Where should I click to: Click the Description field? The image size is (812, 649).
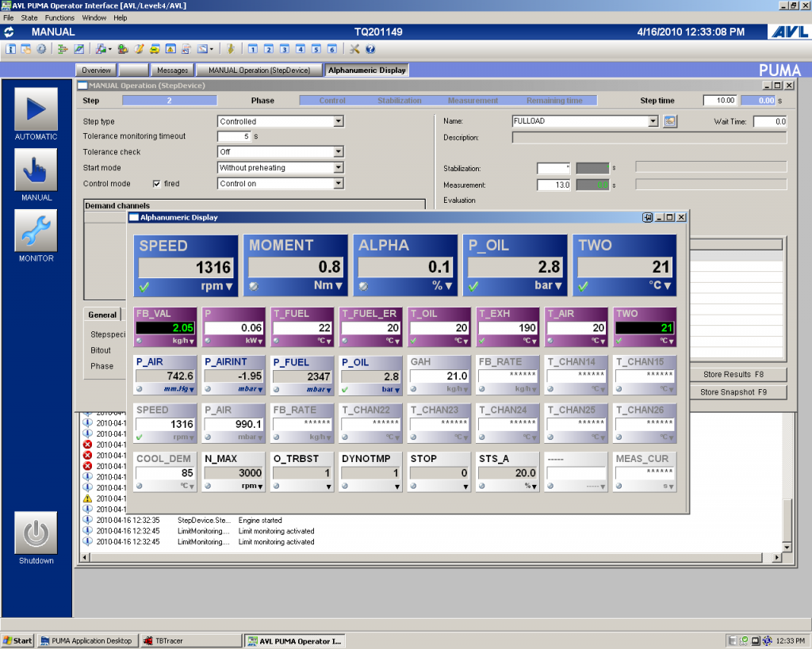(649, 138)
